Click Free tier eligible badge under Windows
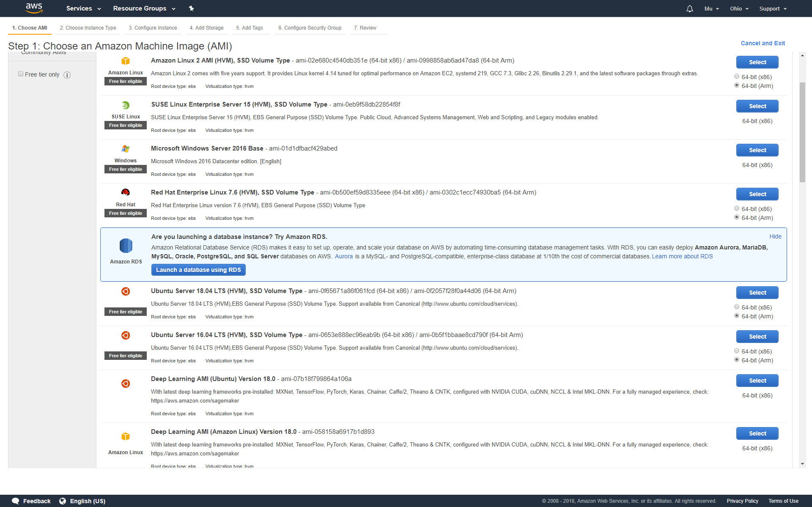The image size is (812, 507). [126, 169]
